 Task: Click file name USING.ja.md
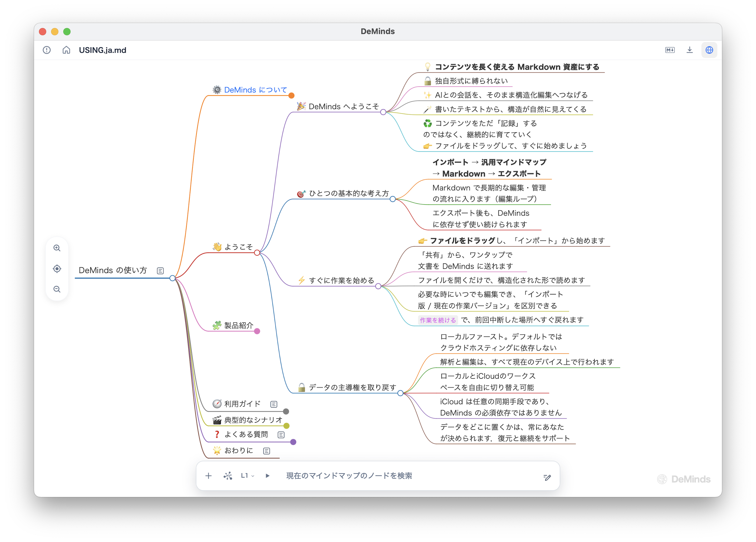click(102, 50)
